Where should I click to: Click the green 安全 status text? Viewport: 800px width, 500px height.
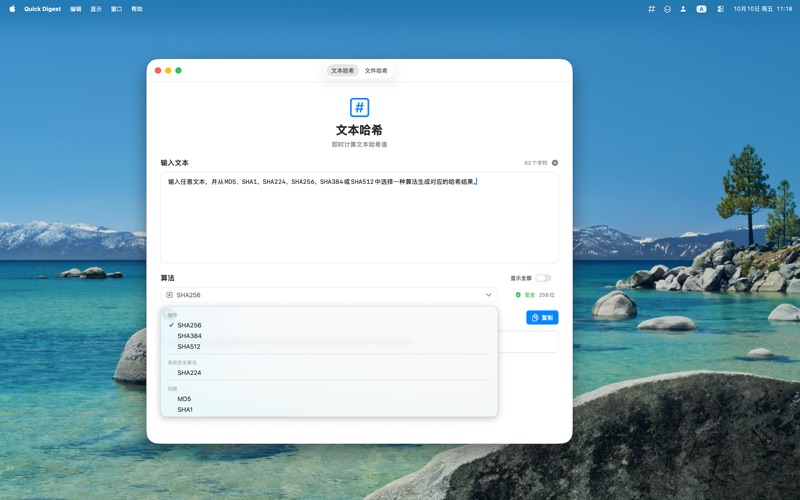pyautogui.click(x=530, y=295)
